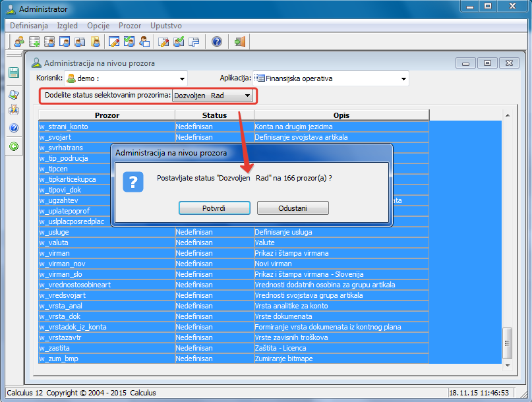Image resolution: width=532 pixels, height=402 pixels.
Task: Click the single window with user toolbar icon
Action: [65, 42]
